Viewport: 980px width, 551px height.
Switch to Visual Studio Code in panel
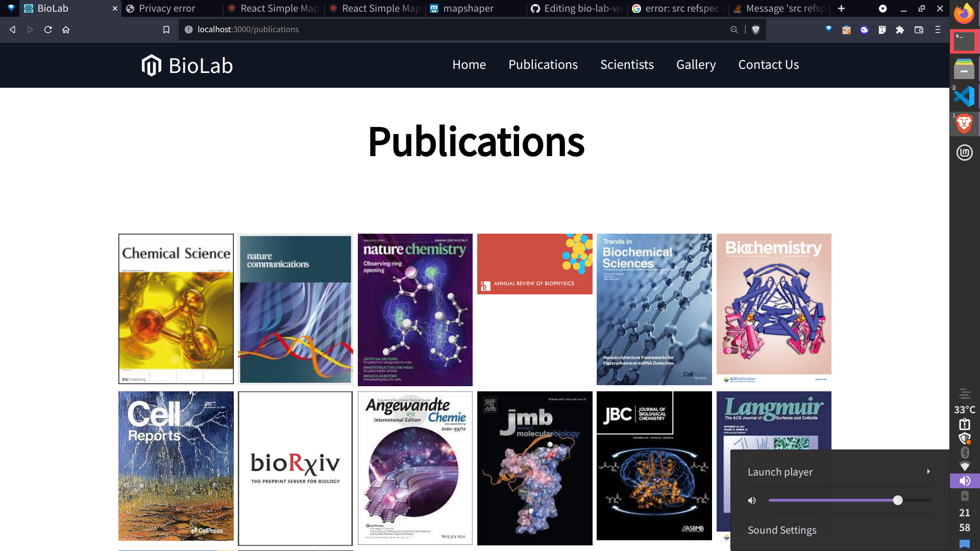(964, 96)
